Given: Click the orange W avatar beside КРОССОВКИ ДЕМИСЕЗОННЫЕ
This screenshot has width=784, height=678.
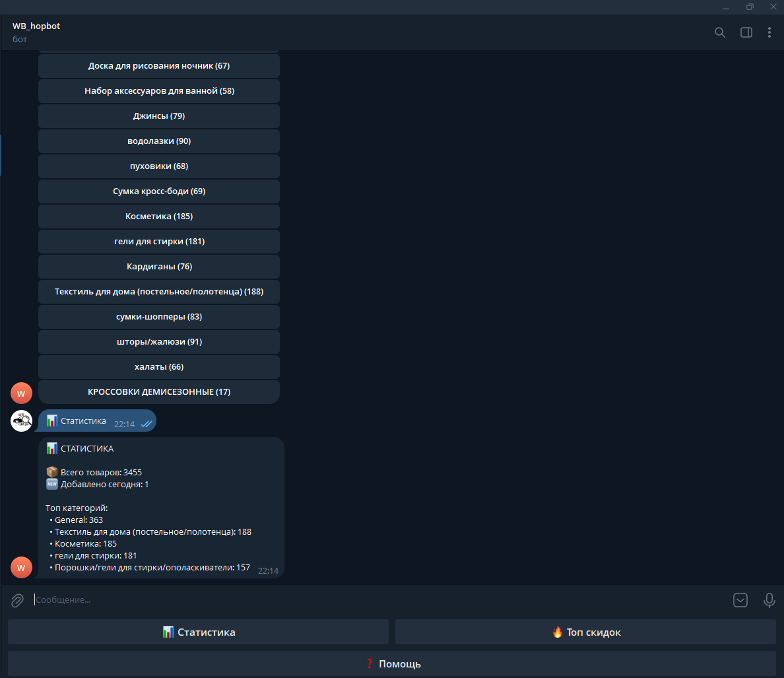Looking at the screenshot, I should (x=22, y=393).
